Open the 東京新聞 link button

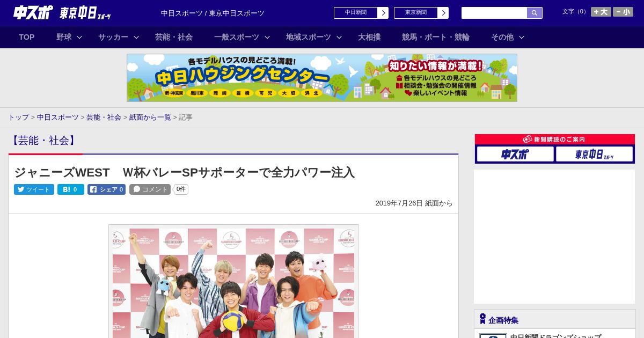click(421, 13)
